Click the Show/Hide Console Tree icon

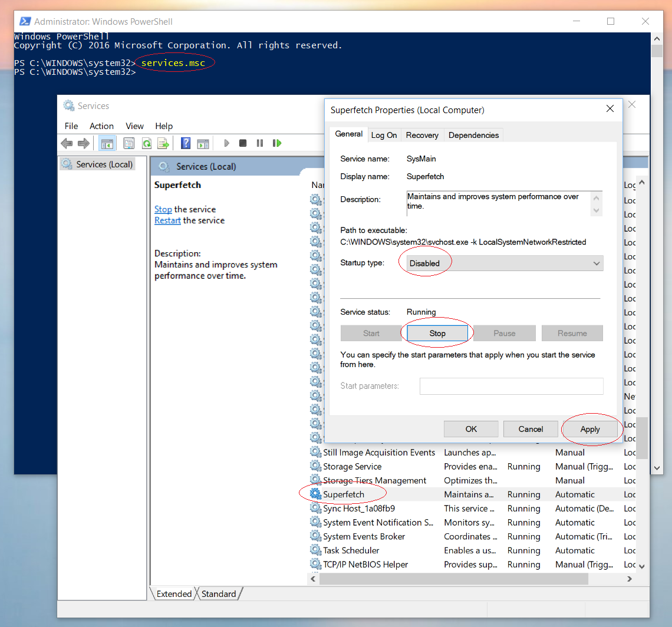(107, 143)
